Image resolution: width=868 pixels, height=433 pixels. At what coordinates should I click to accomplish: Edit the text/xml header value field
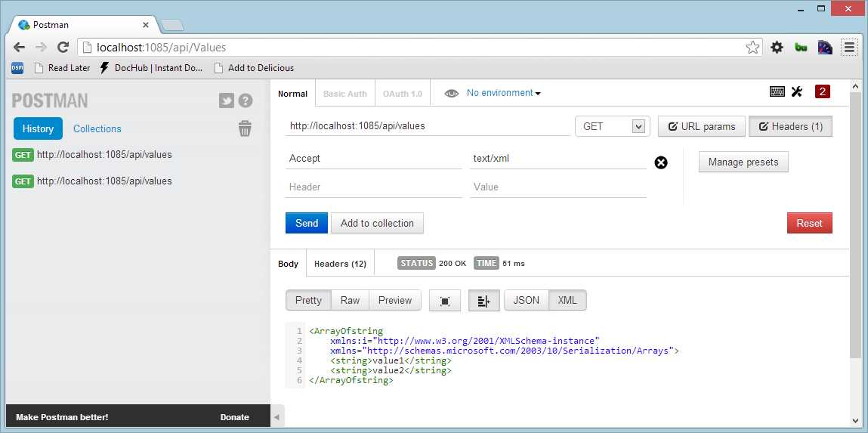click(558, 159)
